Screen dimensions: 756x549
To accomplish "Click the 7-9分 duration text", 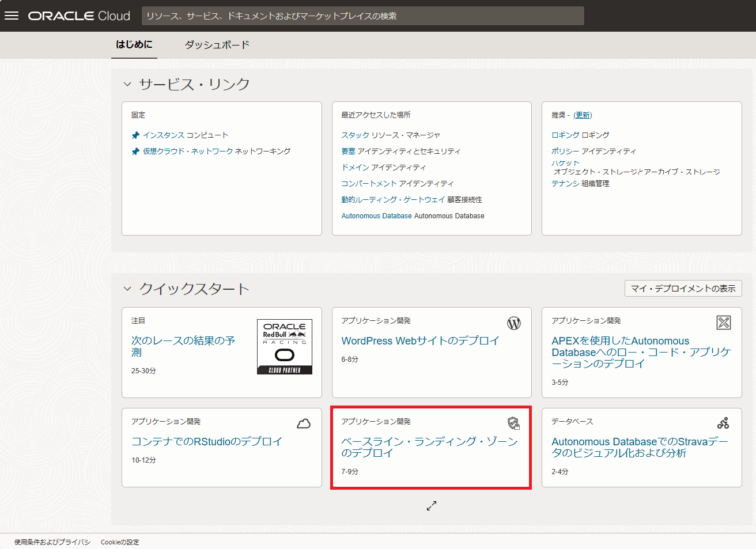I will [x=350, y=472].
